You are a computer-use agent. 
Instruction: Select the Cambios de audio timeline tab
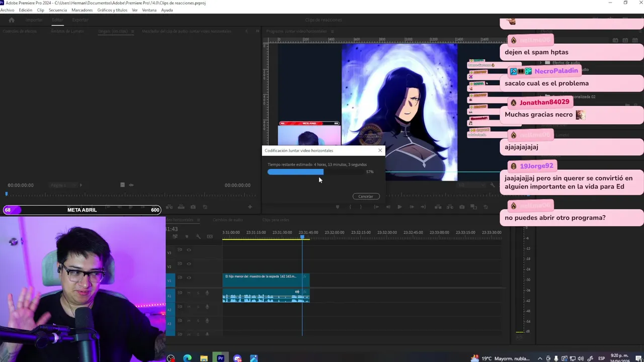pos(228,220)
